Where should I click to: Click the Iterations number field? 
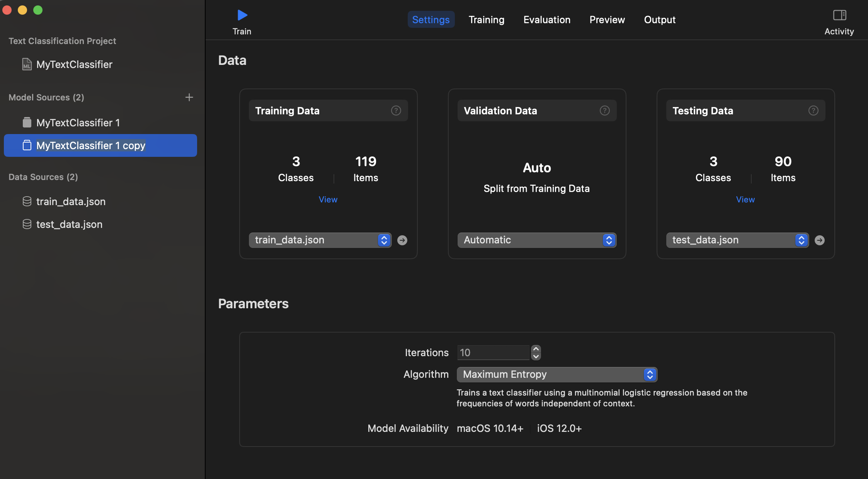coord(493,353)
